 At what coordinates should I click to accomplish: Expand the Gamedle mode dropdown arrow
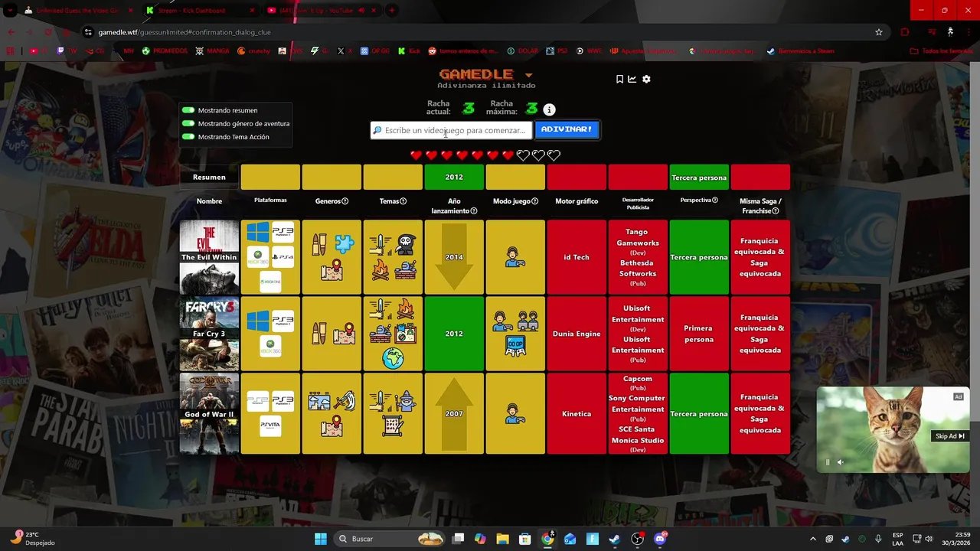528,75
